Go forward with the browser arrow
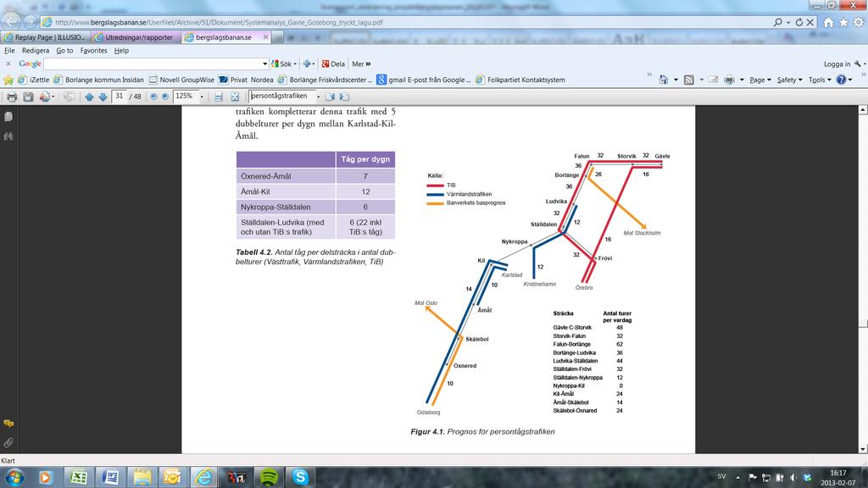This screenshot has width=868, height=488. click(31, 21)
